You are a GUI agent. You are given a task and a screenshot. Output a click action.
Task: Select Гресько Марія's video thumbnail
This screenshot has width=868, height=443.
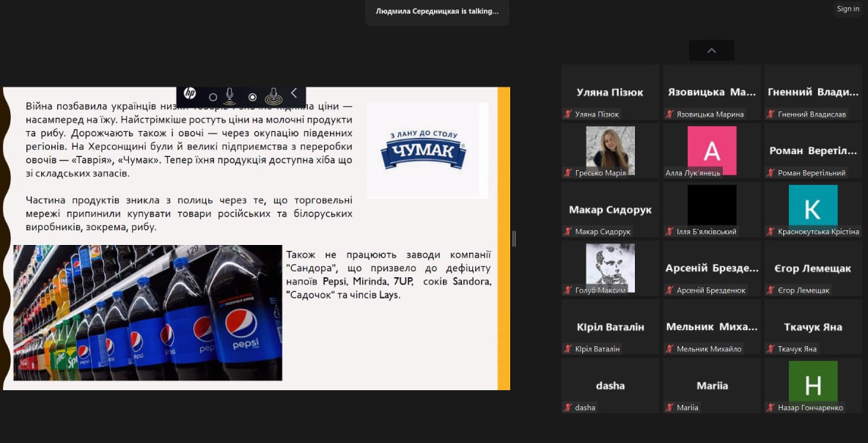coord(610,150)
